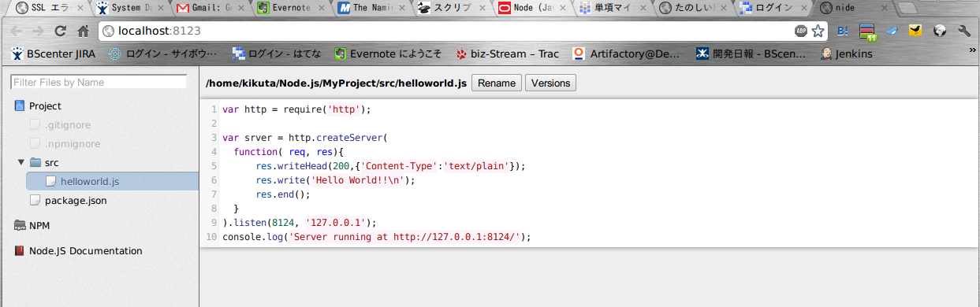980x307 pixels.
Task: Open the NPM section icon
Action: [x=20, y=225]
